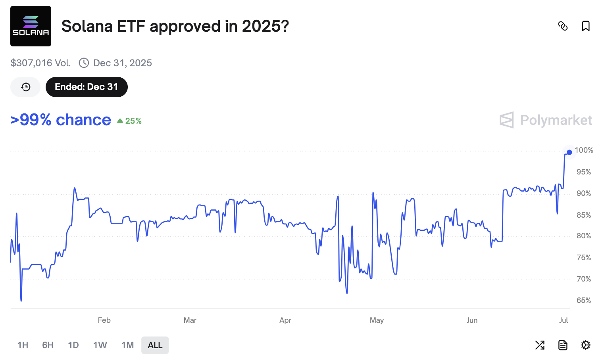This screenshot has height=364, width=604.
Task: Click the chart's latest data point dot
Action: (569, 152)
